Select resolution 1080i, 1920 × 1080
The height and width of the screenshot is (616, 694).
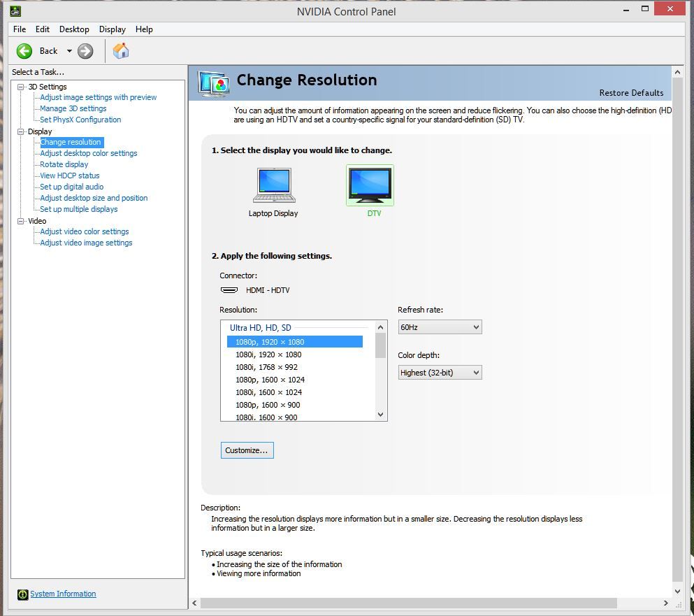(268, 354)
